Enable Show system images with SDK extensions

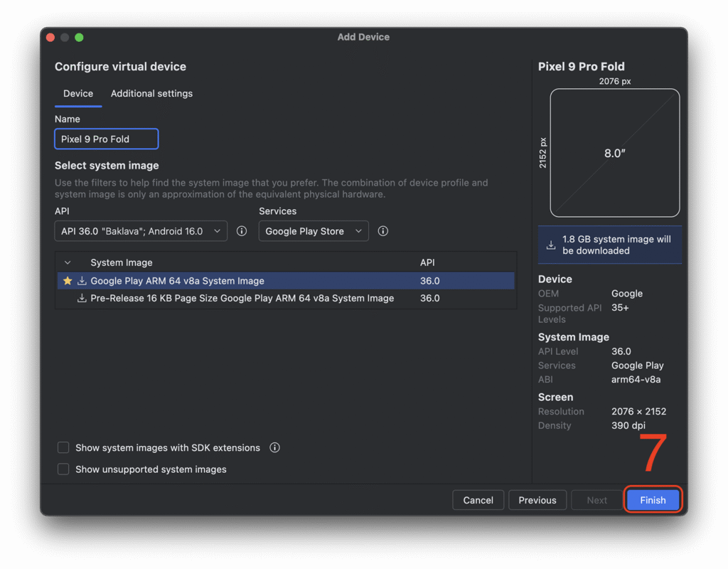click(x=63, y=448)
